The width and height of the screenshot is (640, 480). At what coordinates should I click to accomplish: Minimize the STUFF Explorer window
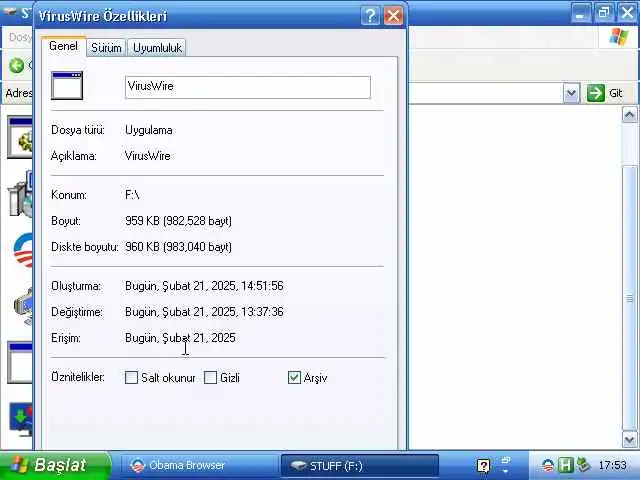580,13
